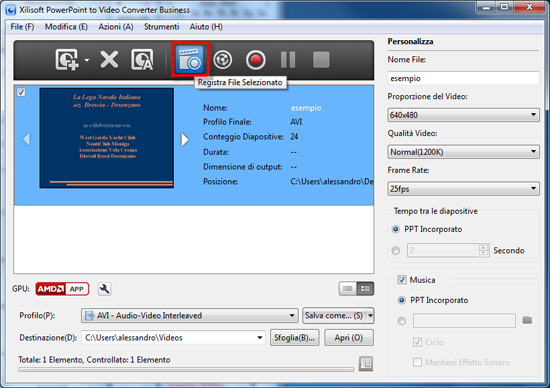Screen dimensions: 550x388
Task: Remove selected file with X icon
Action: pos(109,59)
